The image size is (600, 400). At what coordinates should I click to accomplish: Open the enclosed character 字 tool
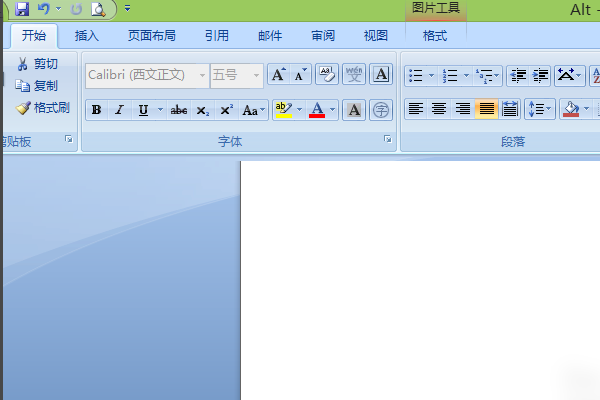(381, 110)
